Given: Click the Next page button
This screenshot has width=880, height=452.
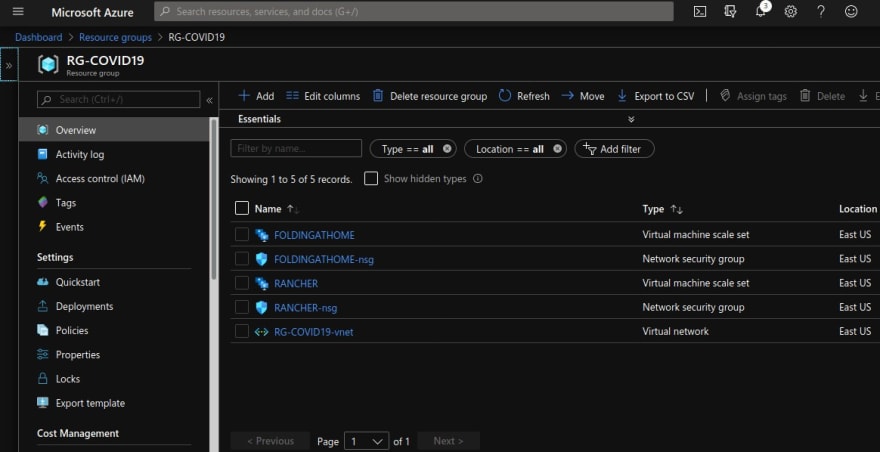Looking at the screenshot, I should point(448,441).
